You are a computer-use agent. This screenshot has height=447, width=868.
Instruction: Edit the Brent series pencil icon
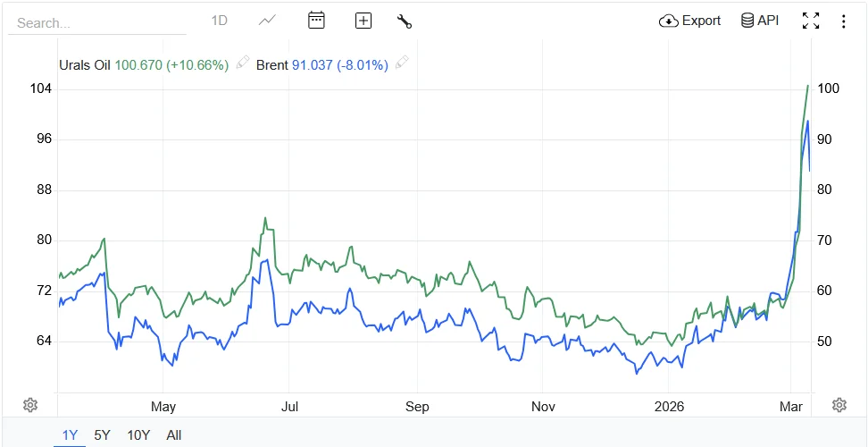[x=402, y=63]
